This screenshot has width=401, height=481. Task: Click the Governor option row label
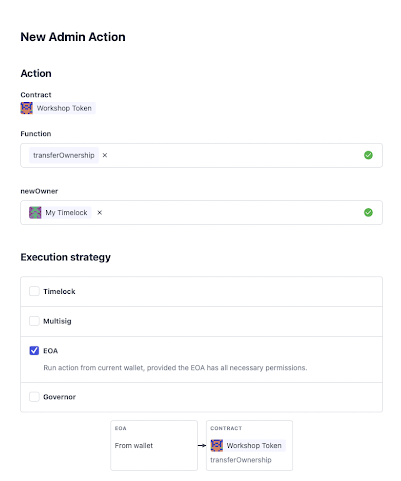(x=60, y=397)
